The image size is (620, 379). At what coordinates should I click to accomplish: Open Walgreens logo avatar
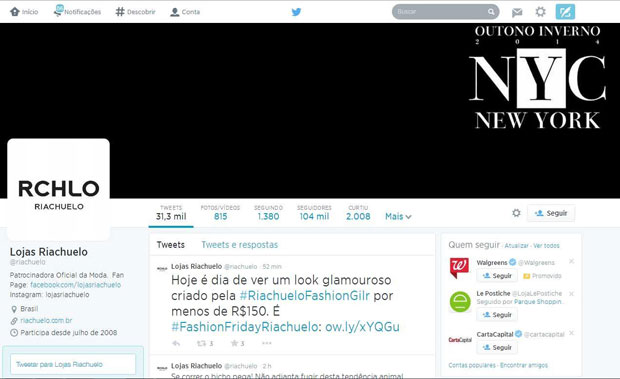[459, 268]
